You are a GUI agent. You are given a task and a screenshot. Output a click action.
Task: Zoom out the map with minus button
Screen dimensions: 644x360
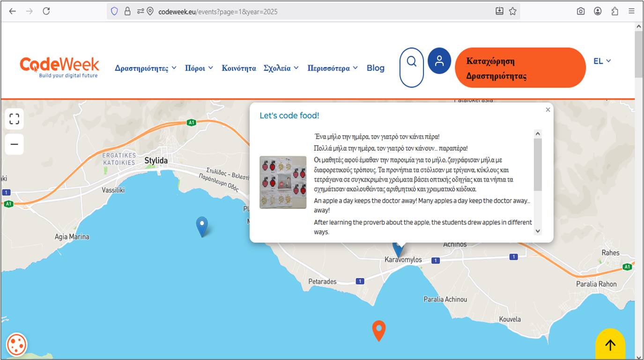[x=15, y=144]
